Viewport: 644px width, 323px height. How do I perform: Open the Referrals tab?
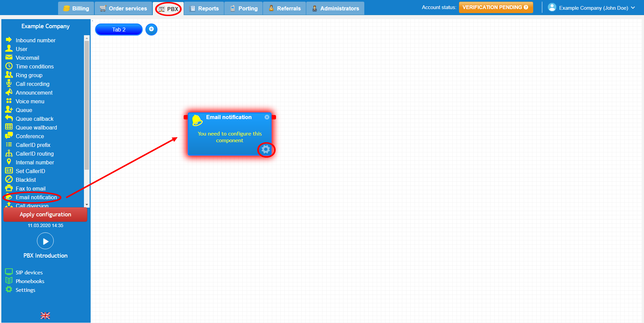tap(285, 8)
